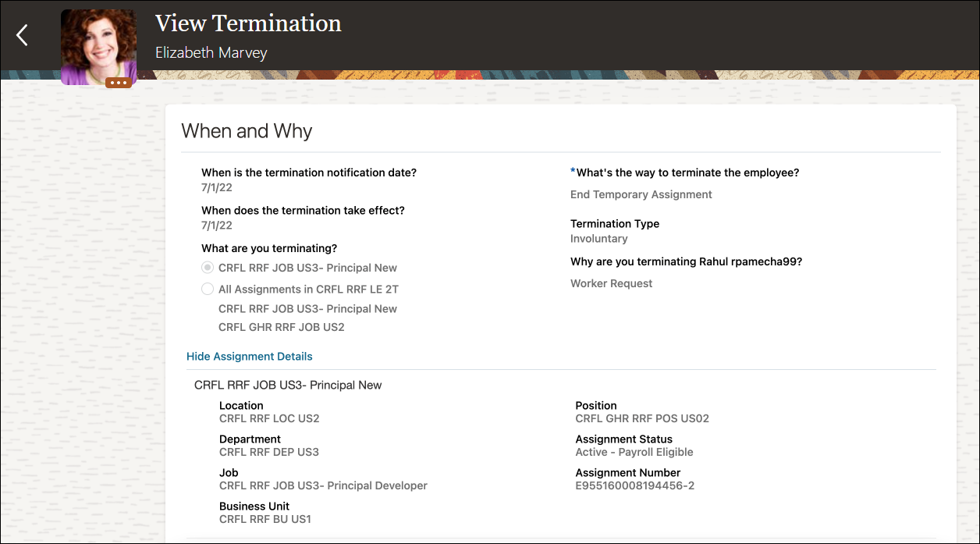Click the termination notification date value

[217, 188]
